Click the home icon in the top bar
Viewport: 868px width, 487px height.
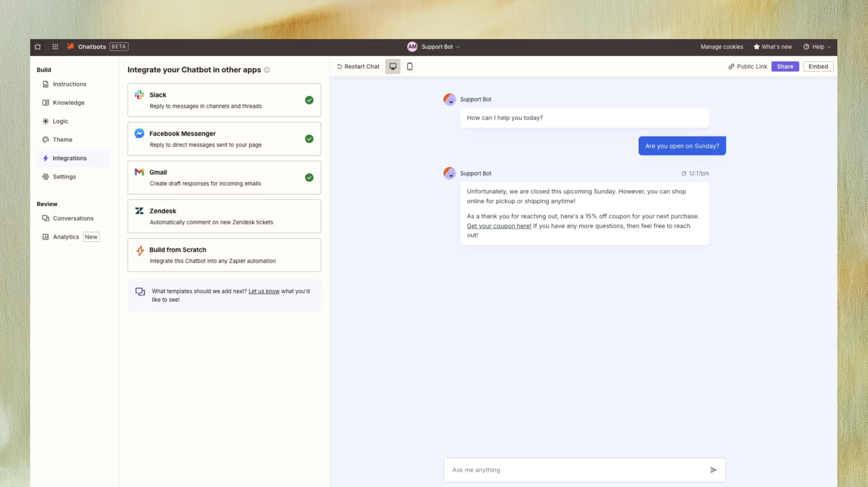pos(38,47)
